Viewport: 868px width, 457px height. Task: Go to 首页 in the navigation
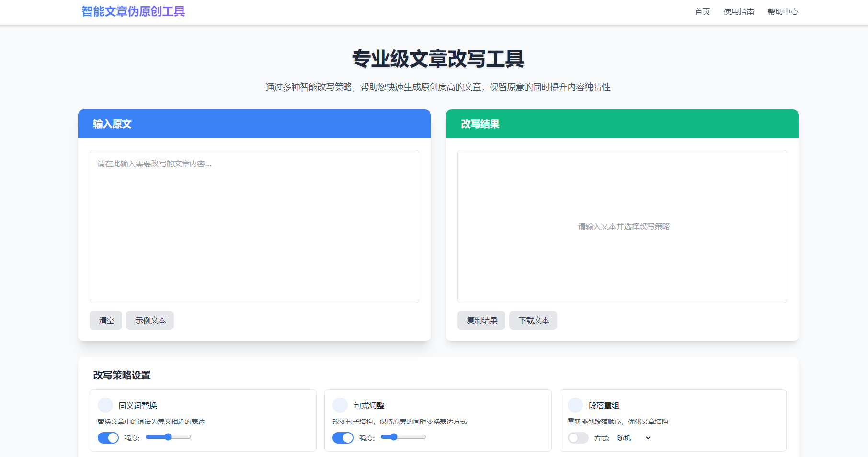click(702, 12)
